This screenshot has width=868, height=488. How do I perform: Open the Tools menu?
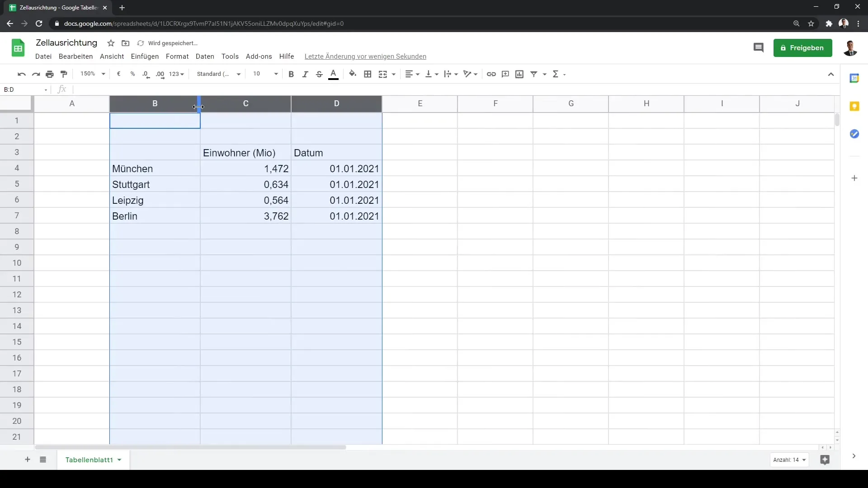(x=230, y=56)
